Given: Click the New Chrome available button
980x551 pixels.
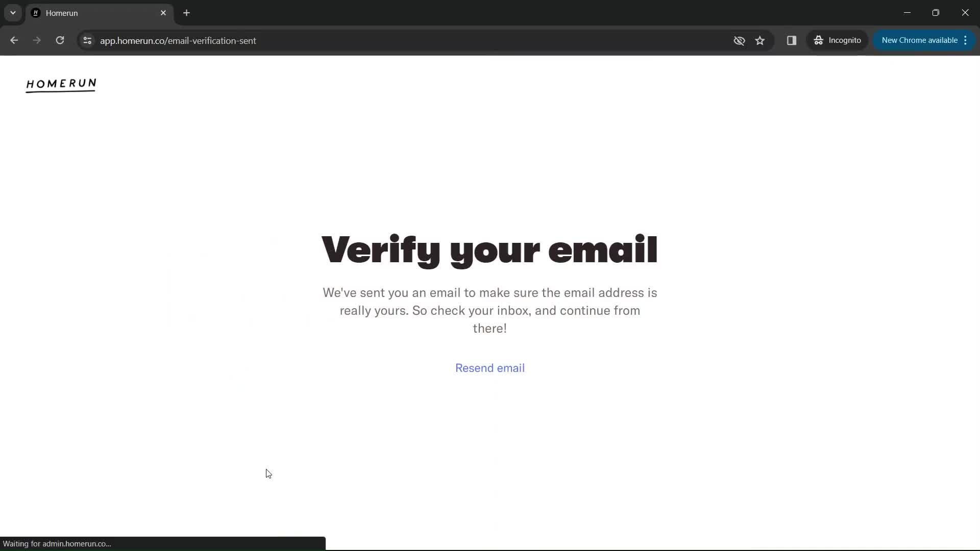Looking at the screenshot, I should point(922,40).
